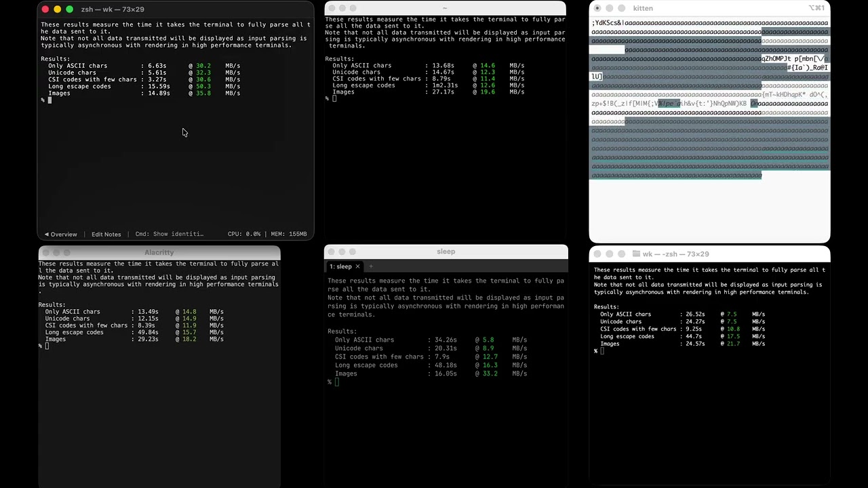Click the 13.49s ASCII time in Alacritty

click(x=147, y=312)
